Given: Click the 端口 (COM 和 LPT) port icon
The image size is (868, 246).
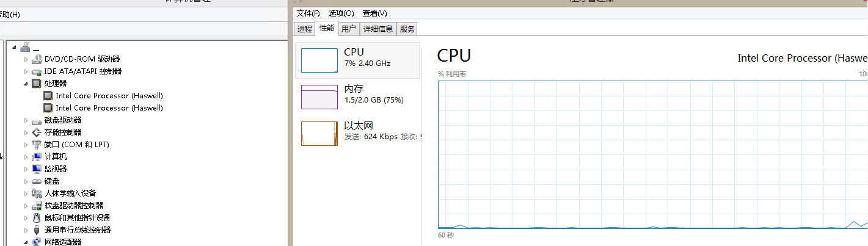Looking at the screenshot, I should 37,145.
